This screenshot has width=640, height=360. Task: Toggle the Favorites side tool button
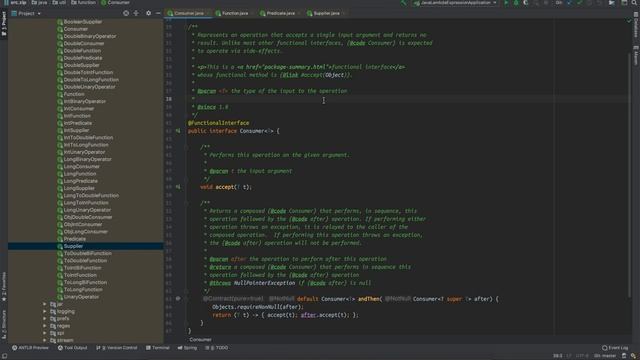pos(4,287)
